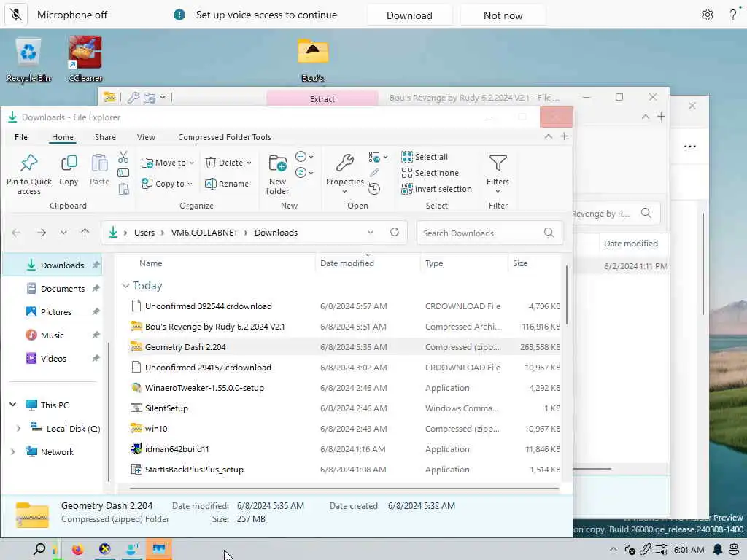Select Bou's Revenge by Rudy archive
Screen dimensions: 747x560
coord(215,327)
